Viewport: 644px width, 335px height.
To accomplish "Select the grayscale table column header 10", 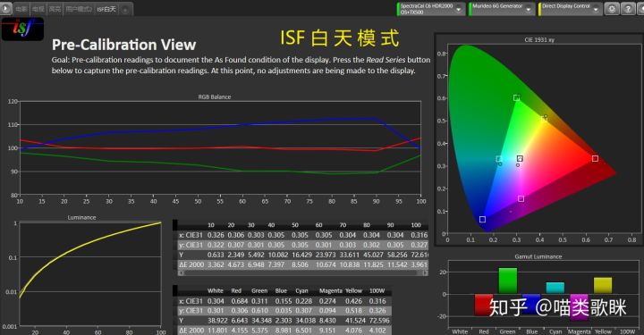I will coord(211,225).
